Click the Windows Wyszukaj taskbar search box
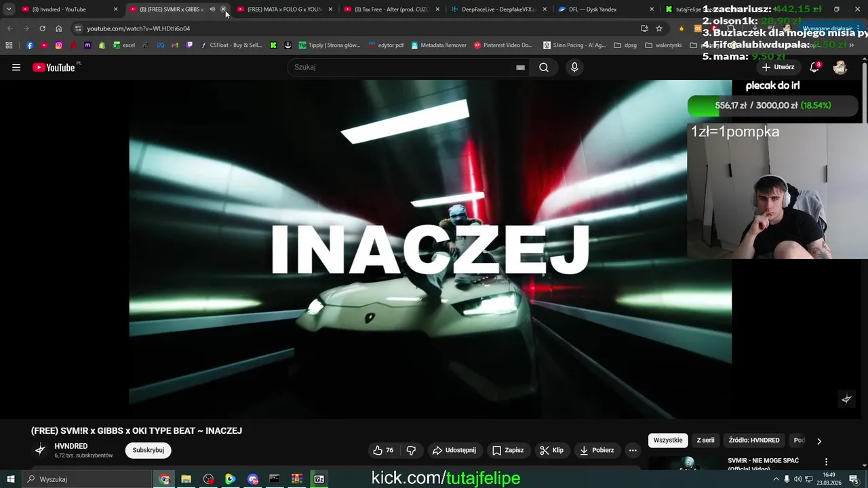This screenshot has height=488, width=868. (87, 479)
